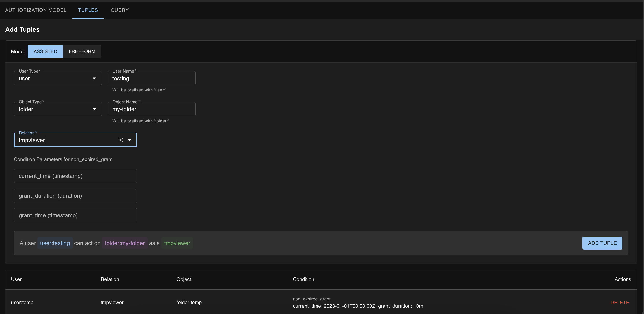Viewport: 644px width, 314px height.
Task: Open the Query tab
Action: pyautogui.click(x=119, y=10)
